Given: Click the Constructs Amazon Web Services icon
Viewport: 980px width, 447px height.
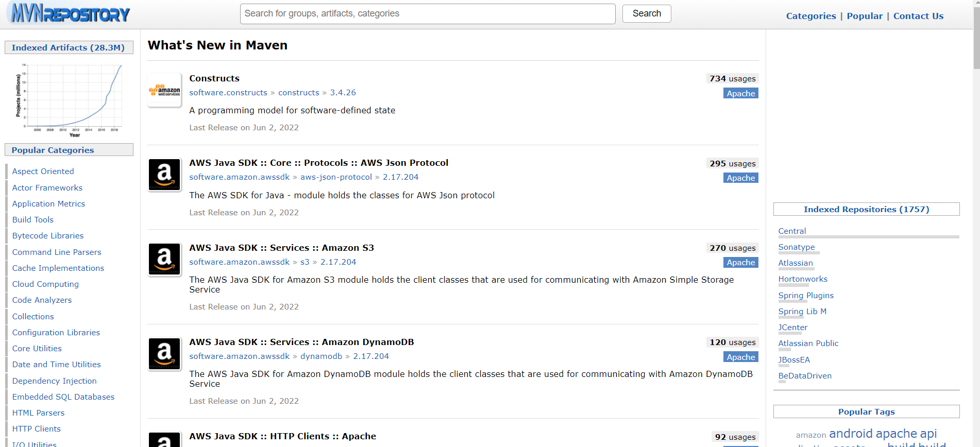Looking at the screenshot, I should coord(164,91).
